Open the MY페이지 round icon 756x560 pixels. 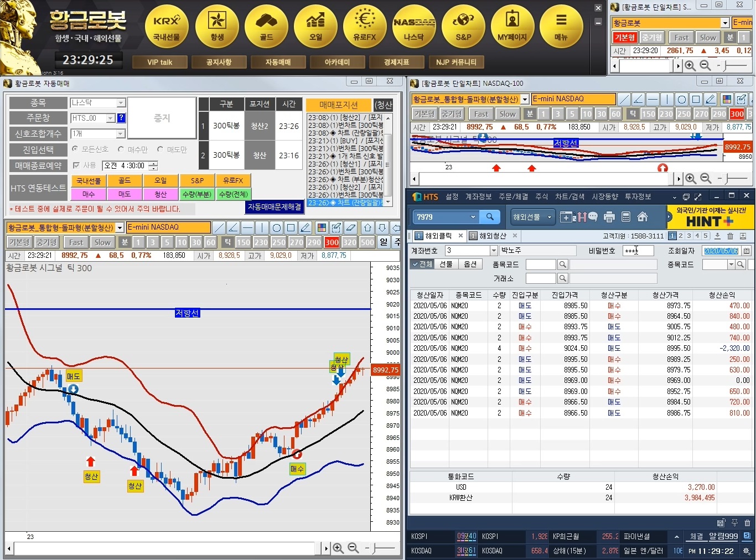click(x=512, y=27)
